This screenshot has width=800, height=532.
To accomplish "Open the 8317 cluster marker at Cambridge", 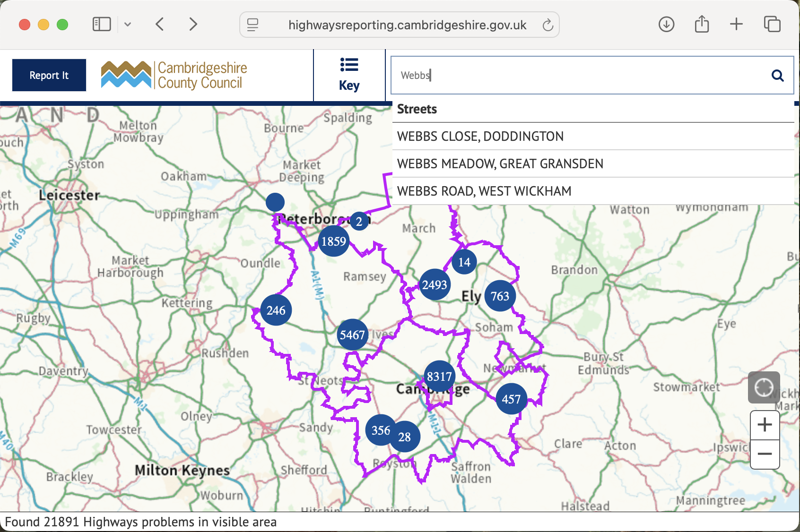I will [x=440, y=377].
